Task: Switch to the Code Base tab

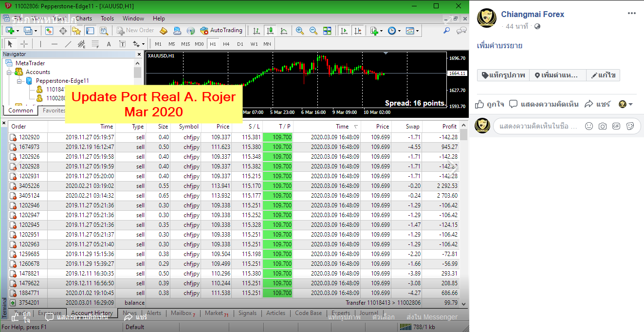Action: point(308,313)
